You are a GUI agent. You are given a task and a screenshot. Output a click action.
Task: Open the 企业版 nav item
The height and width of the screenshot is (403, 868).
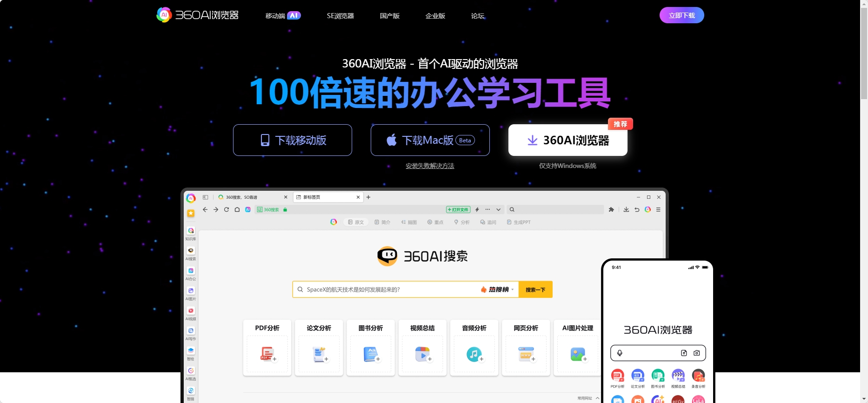click(435, 16)
